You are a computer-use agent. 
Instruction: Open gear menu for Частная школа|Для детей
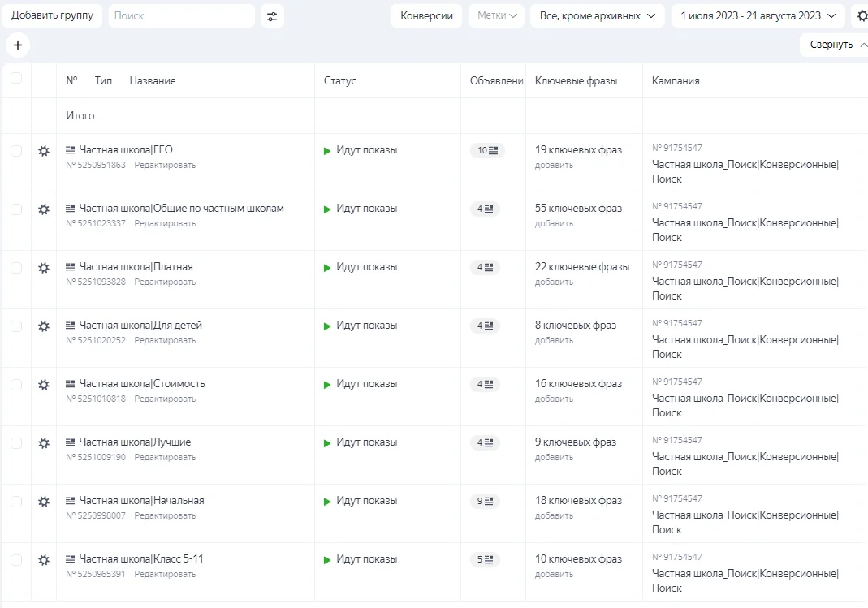coord(44,326)
